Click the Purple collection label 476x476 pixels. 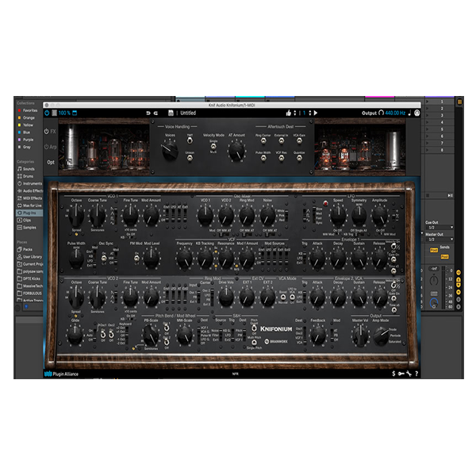(29, 140)
